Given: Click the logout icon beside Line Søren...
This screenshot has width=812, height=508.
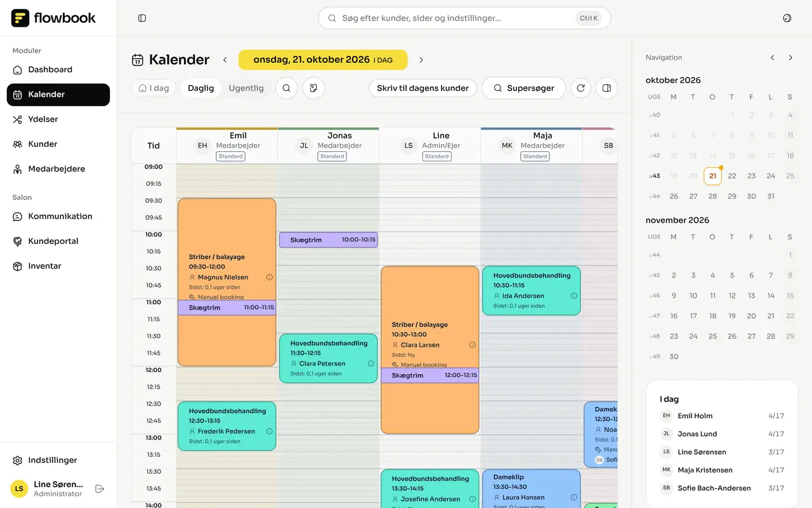Looking at the screenshot, I should click(x=100, y=489).
